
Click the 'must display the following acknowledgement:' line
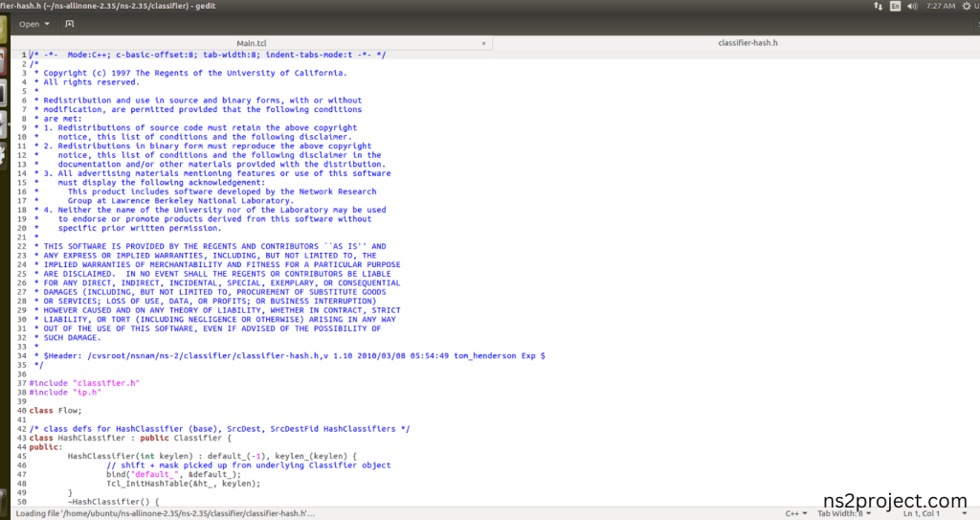tap(161, 182)
